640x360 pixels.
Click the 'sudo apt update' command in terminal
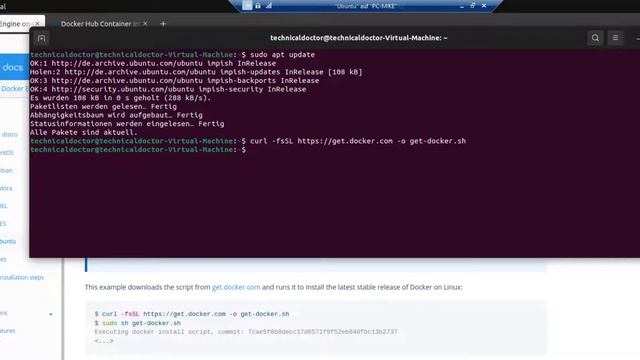tap(282, 55)
